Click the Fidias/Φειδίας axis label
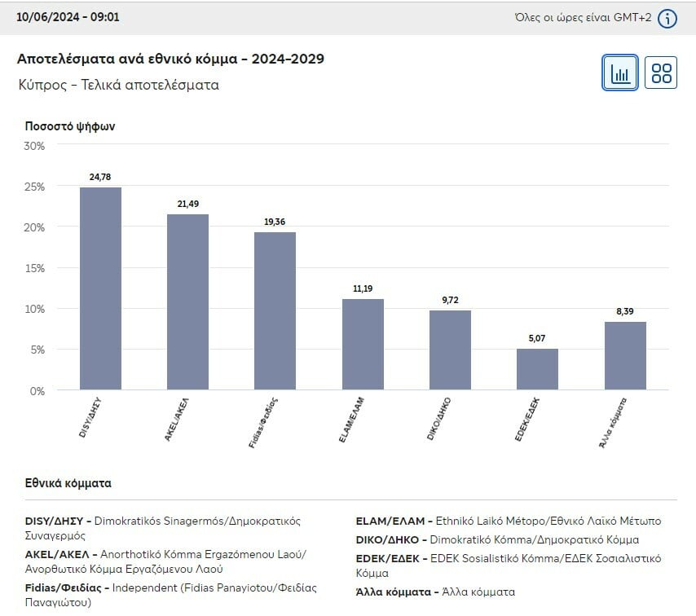The image size is (696, 616). coord(263,423)
